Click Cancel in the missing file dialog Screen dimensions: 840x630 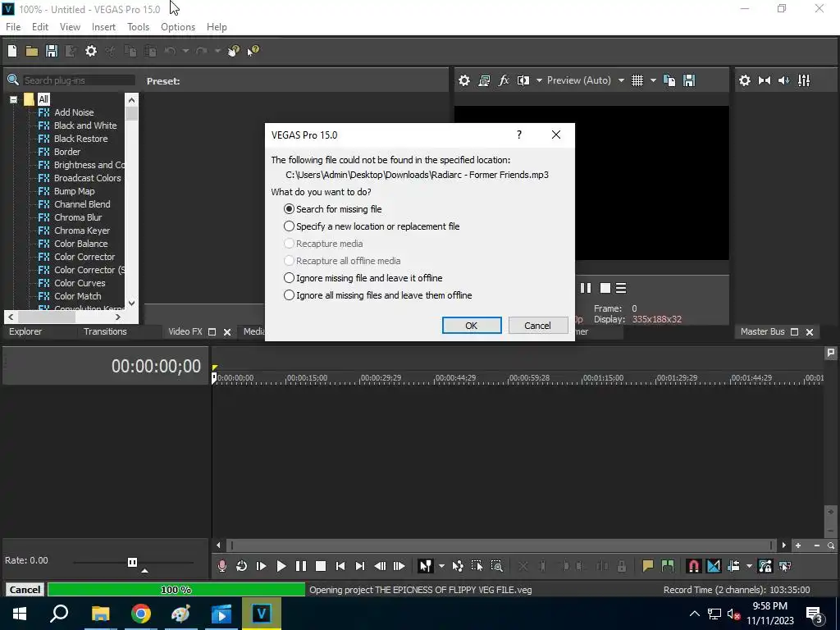(x=538, y=325)
